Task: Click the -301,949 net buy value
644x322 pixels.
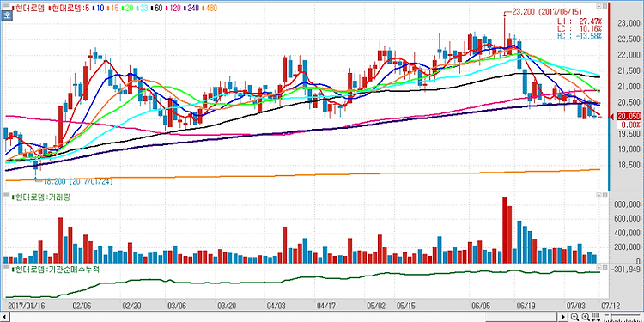Action: pos(626,270)
